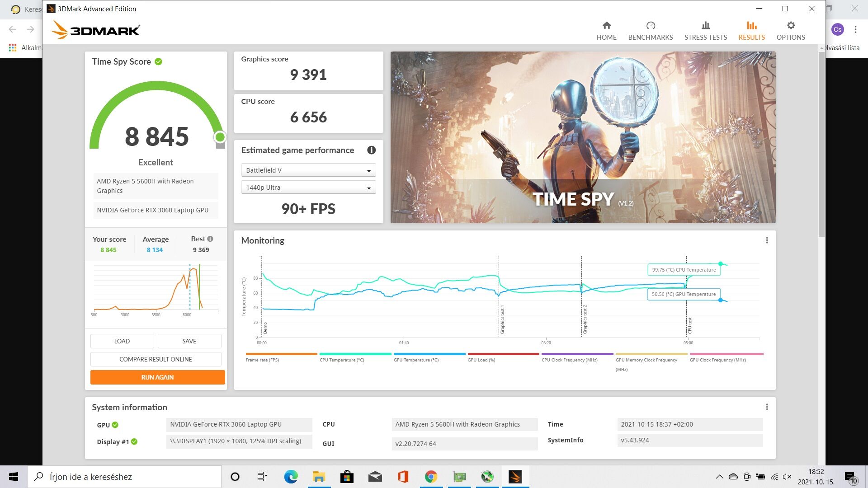
Task: Toggle the GPU Load (%) legend
Action: [503, 357]
